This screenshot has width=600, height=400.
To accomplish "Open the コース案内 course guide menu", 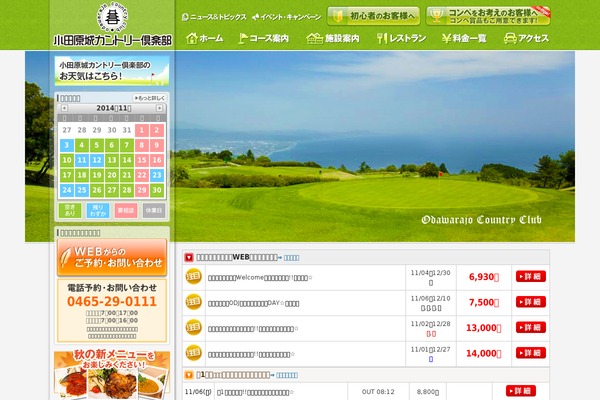I will coord(263,38).
